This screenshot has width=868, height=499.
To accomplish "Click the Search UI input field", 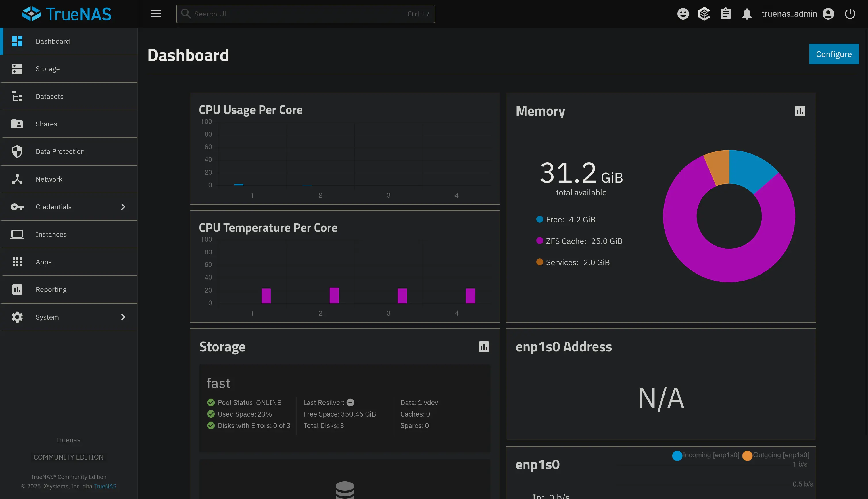I will pos(306,14).
